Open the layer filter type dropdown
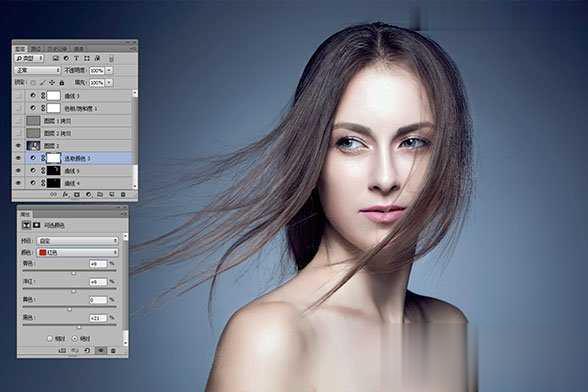The width and height of the screenshot is (588, 392). [29, 59]
